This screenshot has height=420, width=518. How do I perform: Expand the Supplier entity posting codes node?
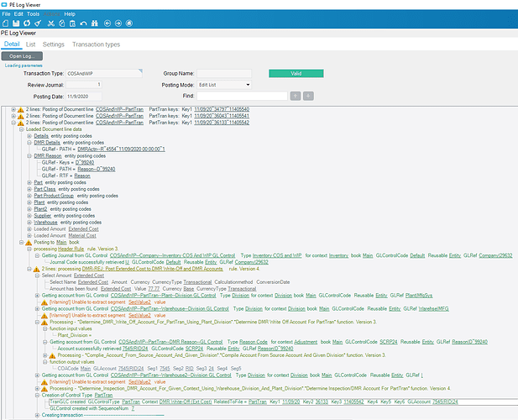29,216
